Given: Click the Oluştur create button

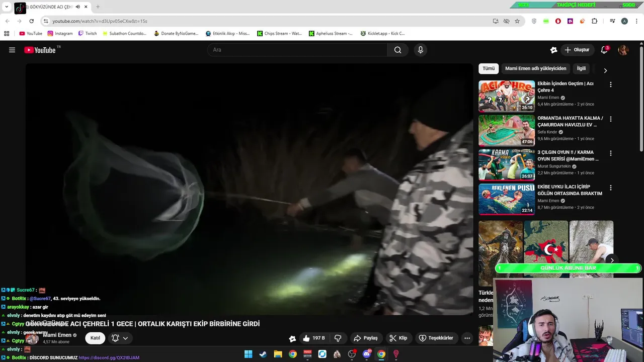Looking at the screenshot, I should [x=577, y=50].
